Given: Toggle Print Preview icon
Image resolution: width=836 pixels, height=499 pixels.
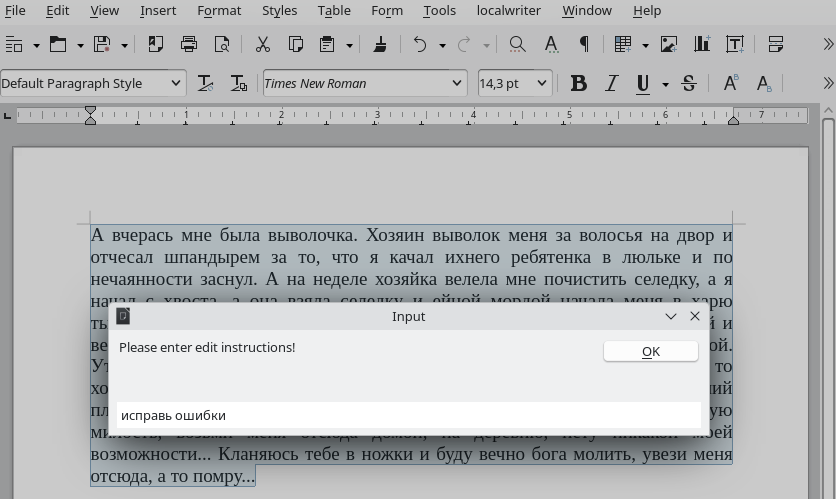Looking at the screenshot, I should coord(222,44).
